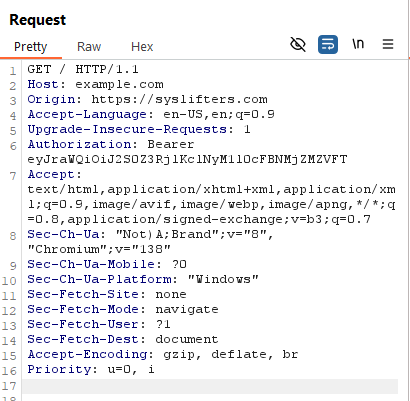410x401 pixels.
Task: Select the Pretty tab
Action: (x=30, y=47)
